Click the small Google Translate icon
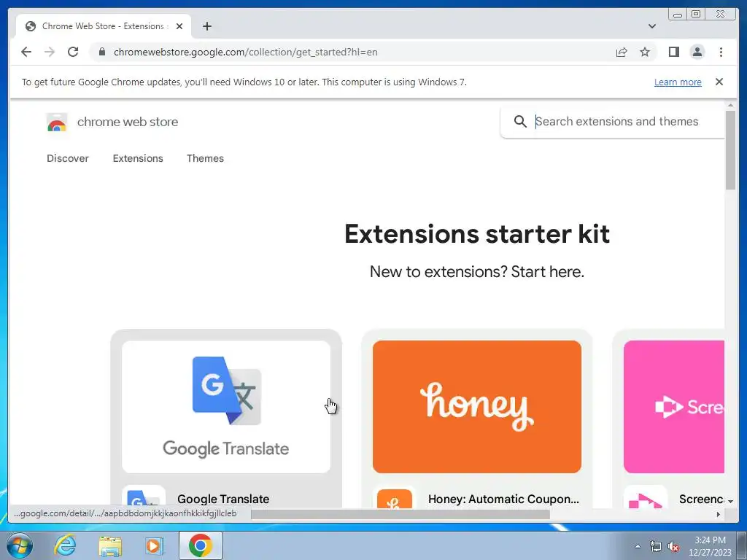The height and width of the screenshot is (560, 747). [144, 497]
